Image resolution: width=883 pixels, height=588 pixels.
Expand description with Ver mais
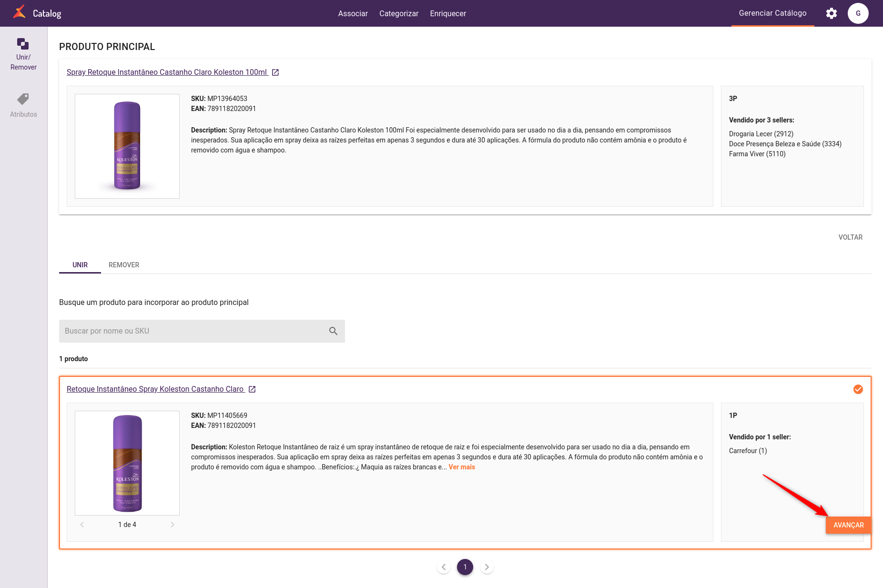click(x=462, y=467)
